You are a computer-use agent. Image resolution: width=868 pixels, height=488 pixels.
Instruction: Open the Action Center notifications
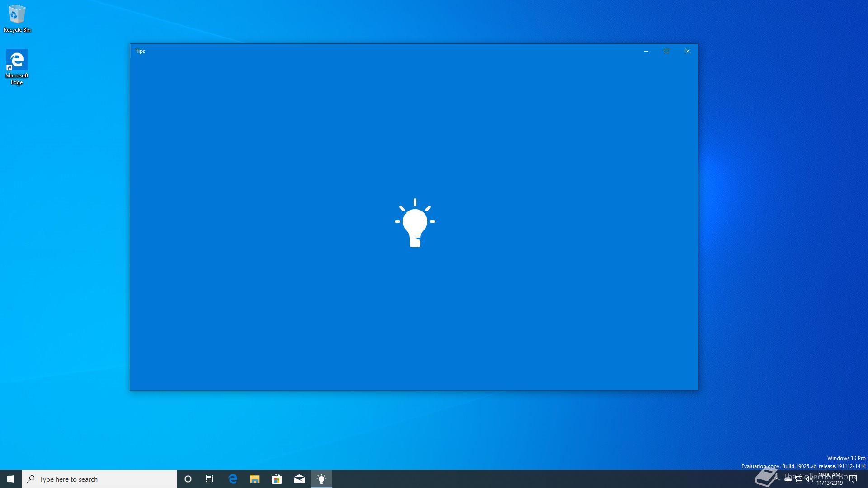click(x=853, y=479)
